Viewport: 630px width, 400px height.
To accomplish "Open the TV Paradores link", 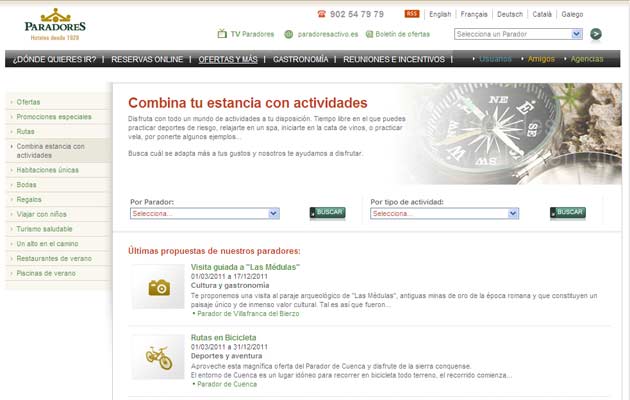I will [252, 34].
